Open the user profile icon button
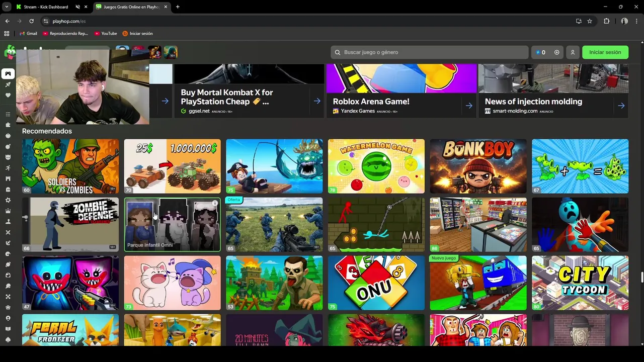Image resolution: width=644 pixels, height=362 pixels. point(573,52)
